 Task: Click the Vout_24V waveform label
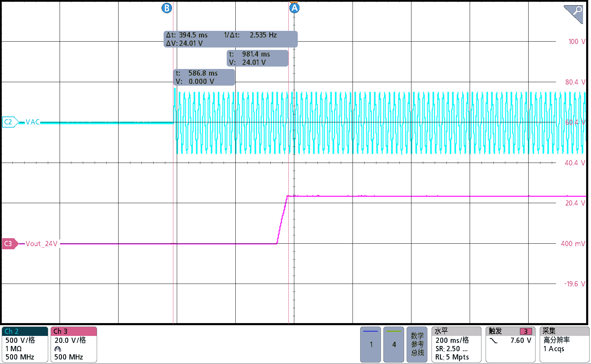41,243
